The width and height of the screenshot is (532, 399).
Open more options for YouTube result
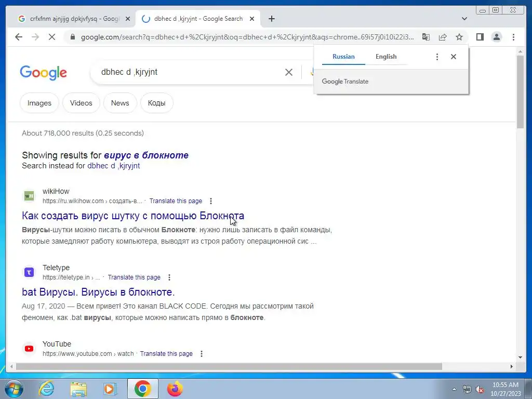pos(202,353)
